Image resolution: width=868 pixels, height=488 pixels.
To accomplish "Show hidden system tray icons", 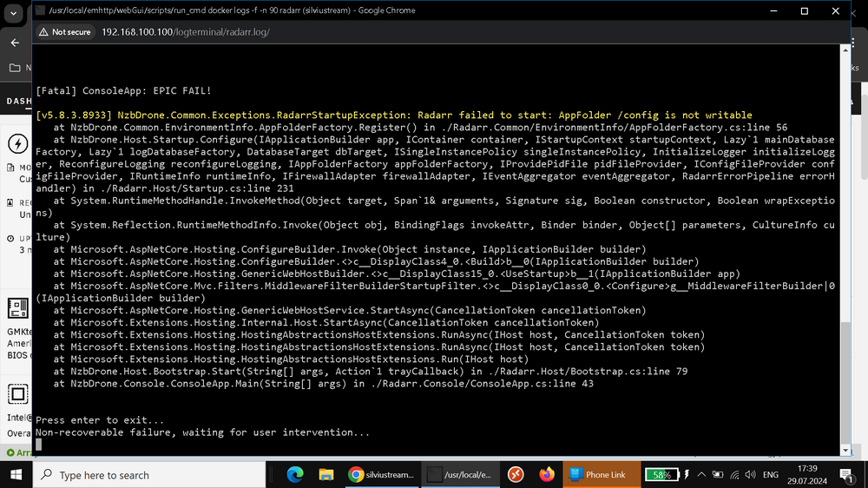I will tap(701, 475).
